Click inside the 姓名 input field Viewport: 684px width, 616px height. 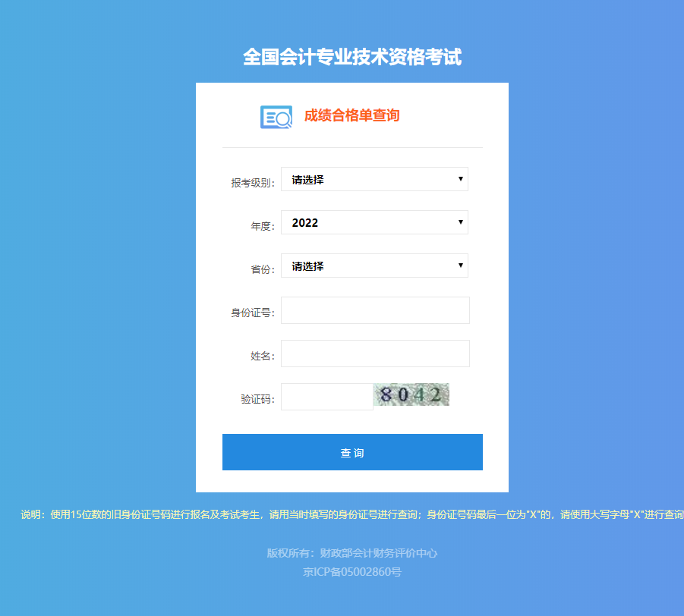coord(374,353)
